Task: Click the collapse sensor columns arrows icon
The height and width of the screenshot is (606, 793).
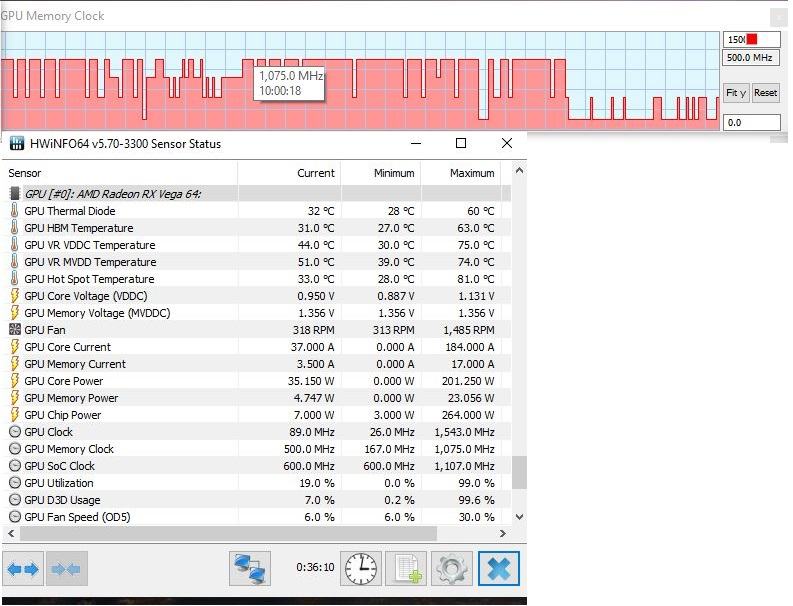Action: (67, 569)
